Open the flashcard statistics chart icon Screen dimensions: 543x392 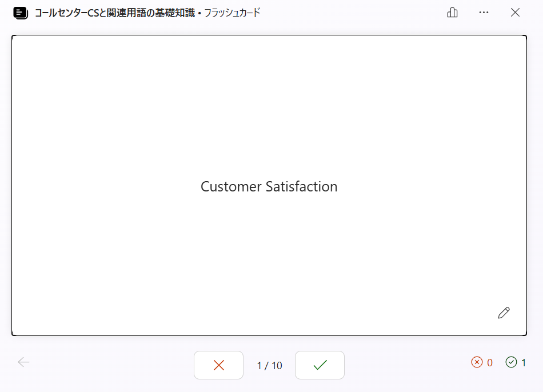click(x=452, y=13)
